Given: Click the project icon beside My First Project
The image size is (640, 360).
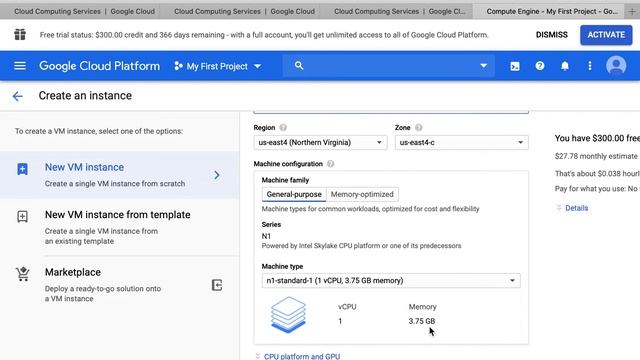Looking at the screenshot, I should click(178, 66).
